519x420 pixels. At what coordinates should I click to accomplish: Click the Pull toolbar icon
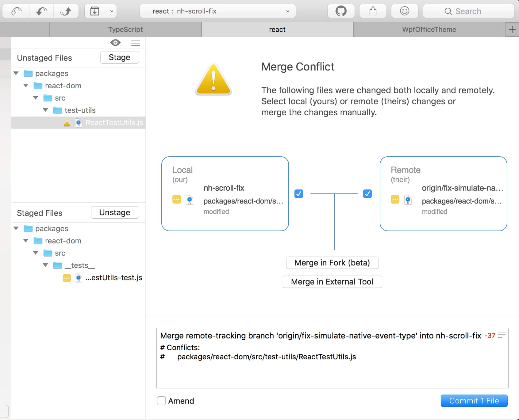click(x=41, y=11)
